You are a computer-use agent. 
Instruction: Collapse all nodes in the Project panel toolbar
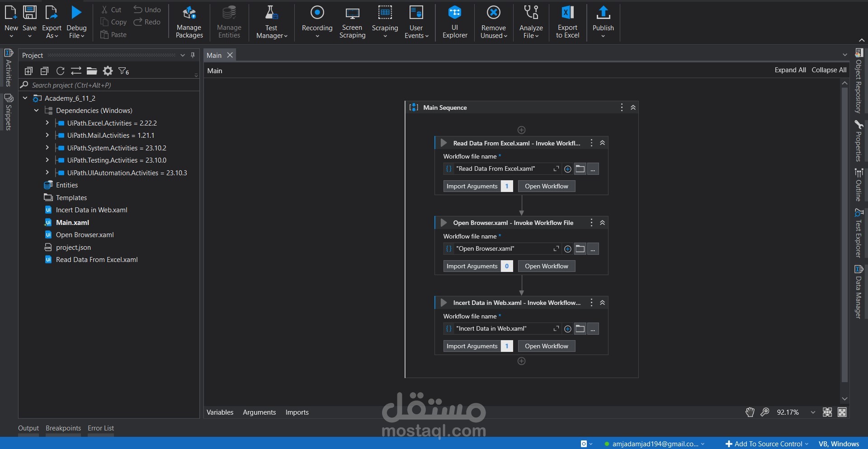click(x=44, y=71)
